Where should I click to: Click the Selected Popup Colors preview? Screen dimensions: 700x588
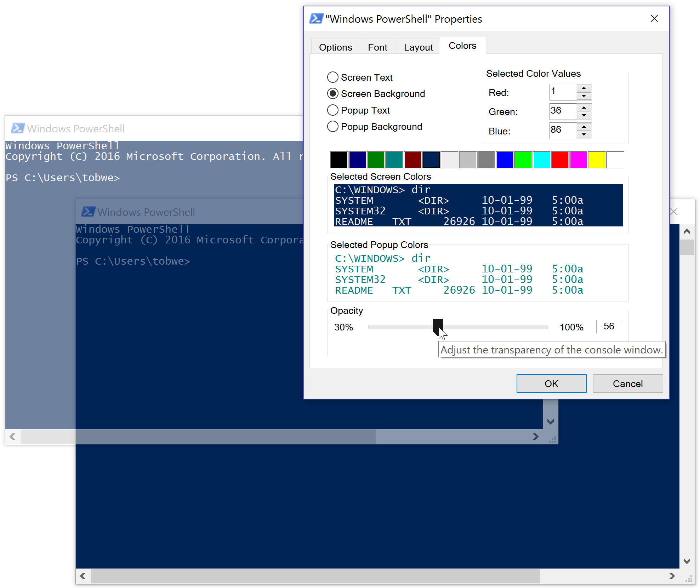point(478,274)
